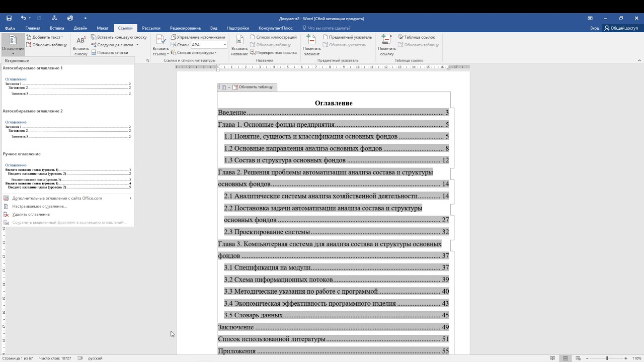Image resolution: width=644 pixels, height=362 pixels.
Task: Switch to Read Mode view icon
Action: click(x=553, y=358)
